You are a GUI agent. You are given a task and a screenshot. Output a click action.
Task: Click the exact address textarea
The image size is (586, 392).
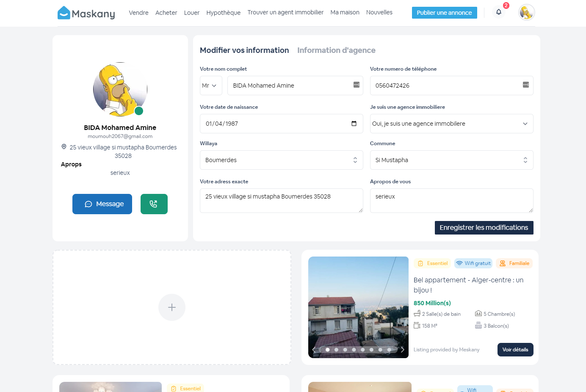click(x=282, y=201)
